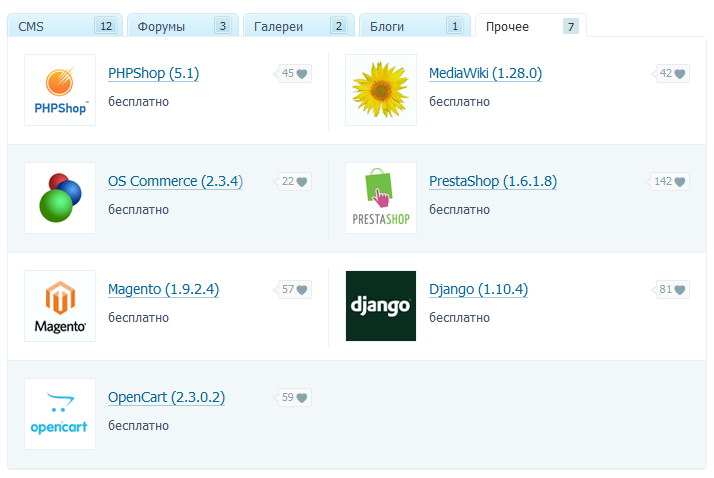
Task: Click the бесплатно label under OS Commerce
Action: click(138, 209)
